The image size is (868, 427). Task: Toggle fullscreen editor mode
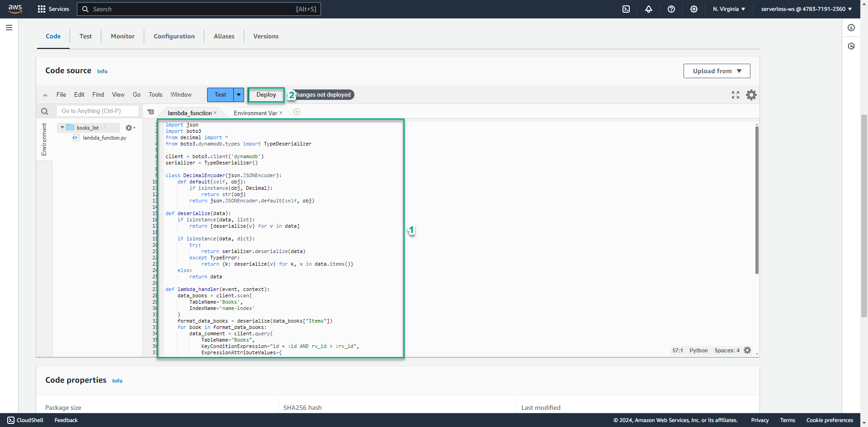coord(736,95)
